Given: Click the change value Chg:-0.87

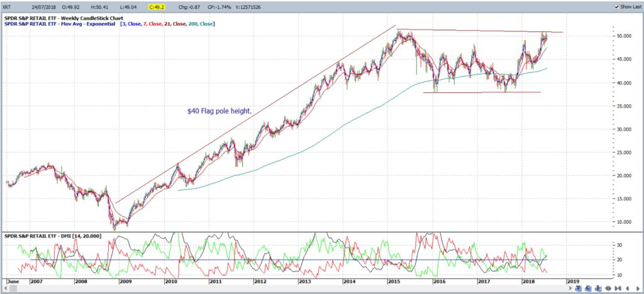Looking at the screenshot, I should click(x=189, y=7).
